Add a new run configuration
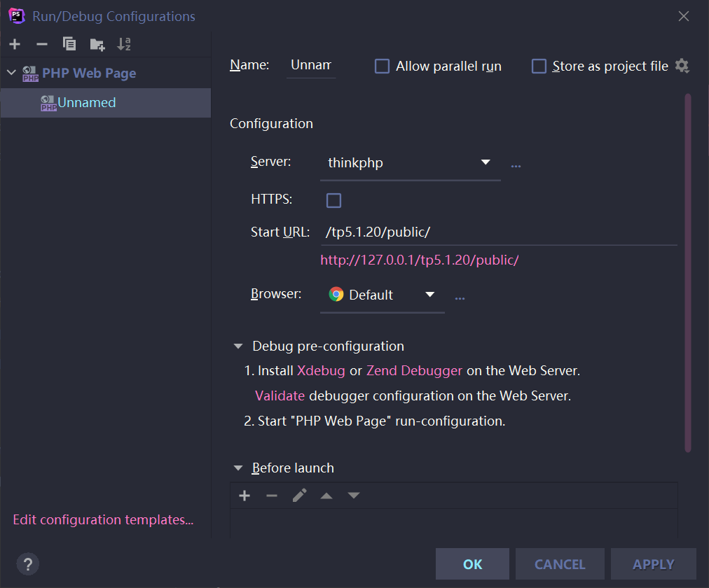The height and width of the screenshot is (588, 709). (15, 43)
